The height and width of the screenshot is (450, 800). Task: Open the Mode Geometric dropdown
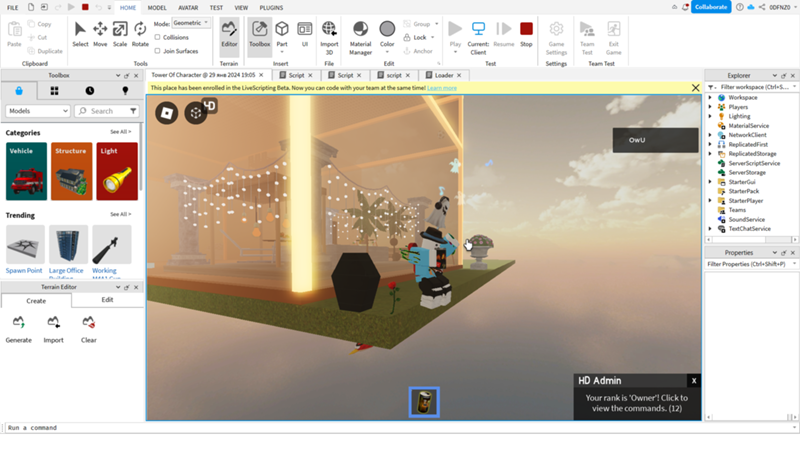click(190, 22)
